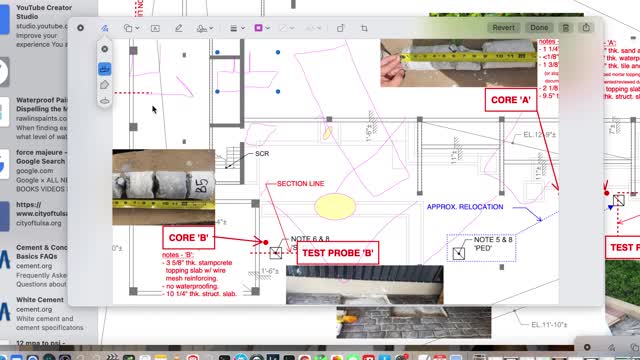Select the large yellow ellipse annotation
Viewport: 640px width, 360px height.
335,207
